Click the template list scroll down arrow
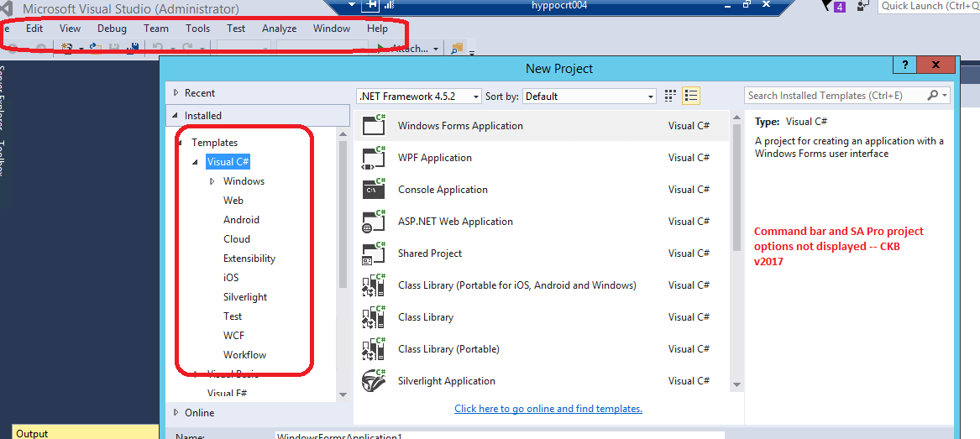The height and width of the screenshot is (439, 980). (736, 385)
